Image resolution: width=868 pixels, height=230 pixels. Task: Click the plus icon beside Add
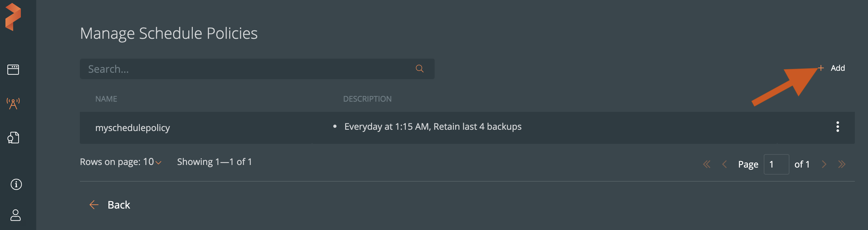pyautogui.click(x=821, y=68)
